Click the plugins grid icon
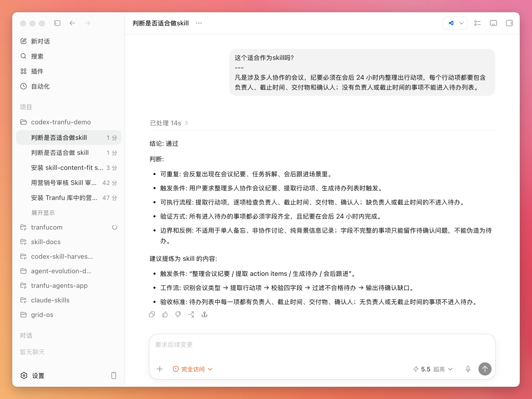Viewport: 532px width, 399px height. (23, 71)
